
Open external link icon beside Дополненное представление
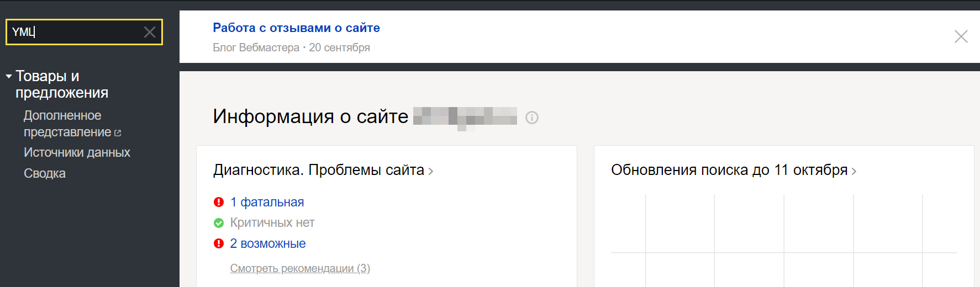tap(118, 133)
